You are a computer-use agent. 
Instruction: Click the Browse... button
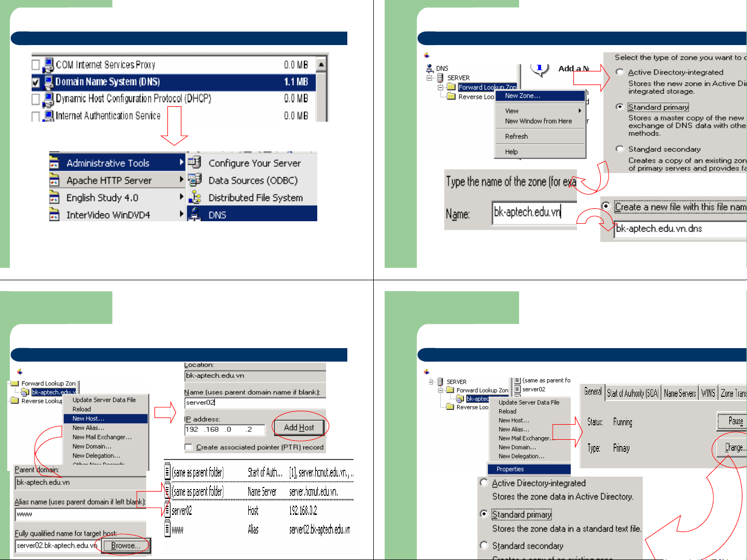125,545
